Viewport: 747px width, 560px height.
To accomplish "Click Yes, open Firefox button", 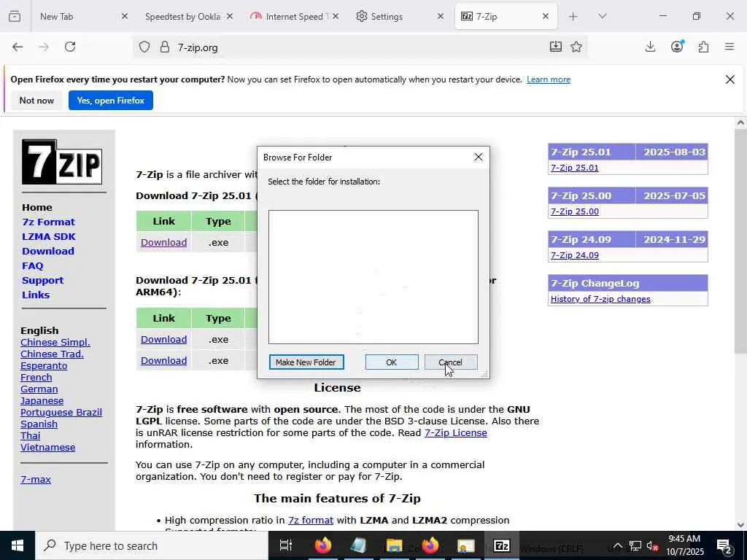I will (111, 101).
